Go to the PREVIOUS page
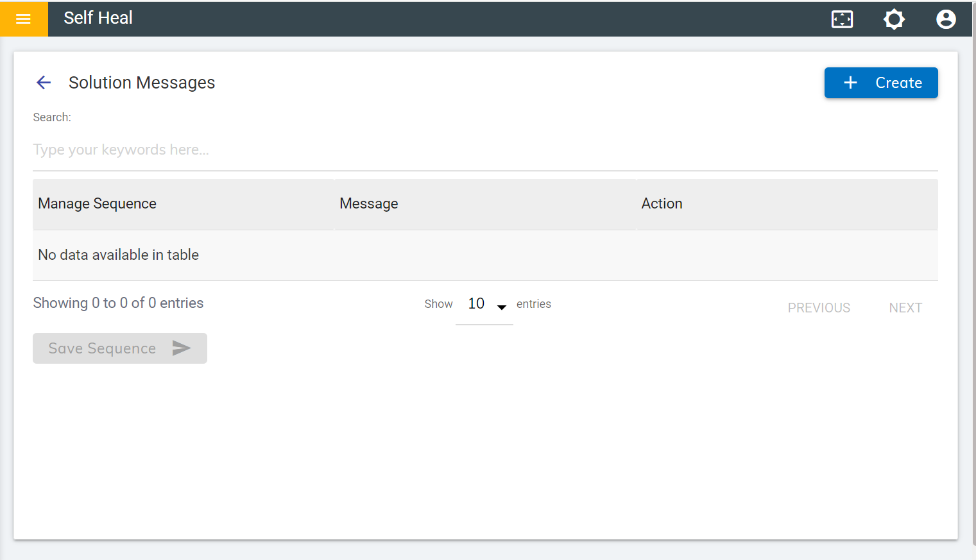This screenshot has height=560, width=976. [819, 308]
